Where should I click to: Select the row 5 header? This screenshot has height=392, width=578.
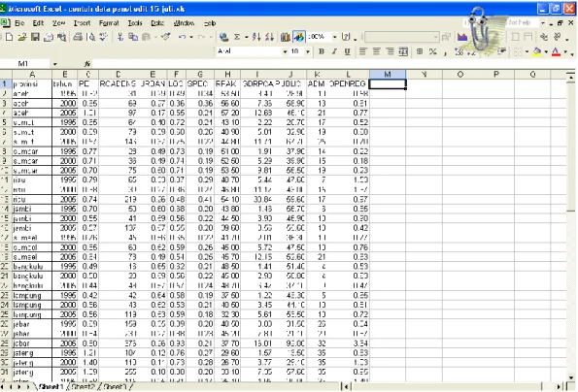coord(5,122)
